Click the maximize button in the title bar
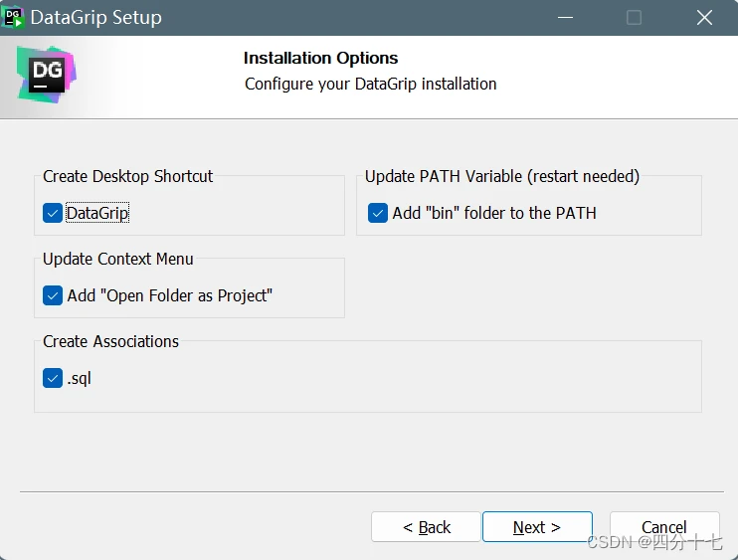Image resolution: width=738 pixels, height=560 pixels. [634, 18]
